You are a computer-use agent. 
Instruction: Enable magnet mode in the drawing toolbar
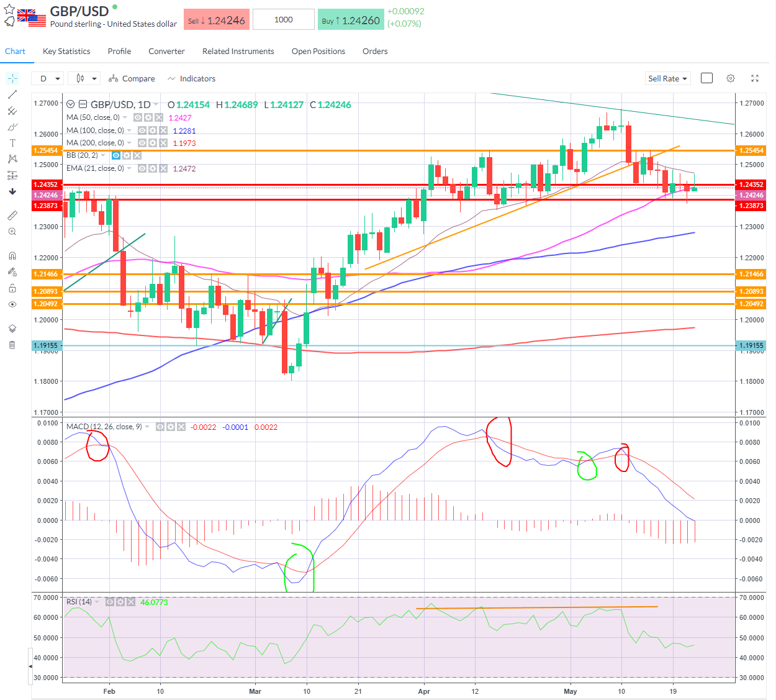point(12,255)
